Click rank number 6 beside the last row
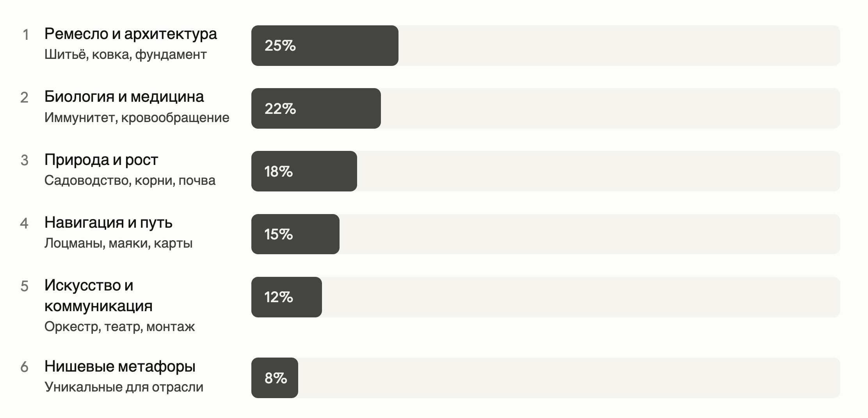This screenshot has width=868, height=418. click(x=24, y=367)
